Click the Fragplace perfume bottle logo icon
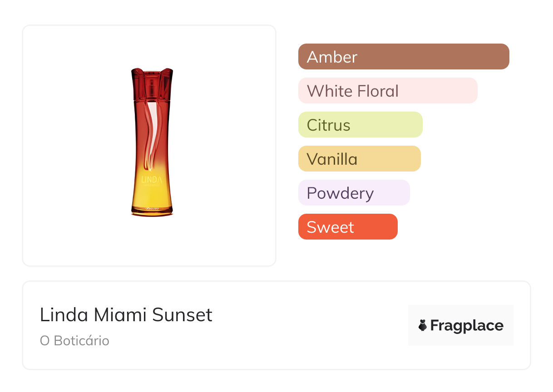 click(x=423, y=325)
